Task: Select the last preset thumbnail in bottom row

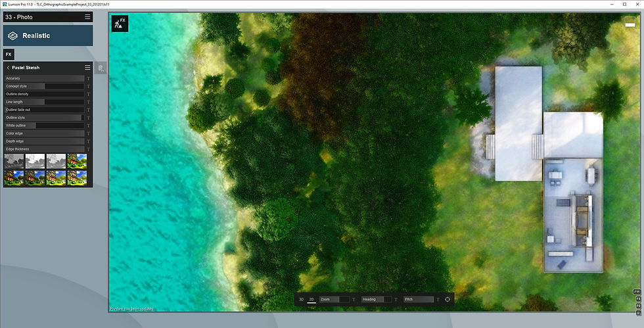Action: (78, 177)
